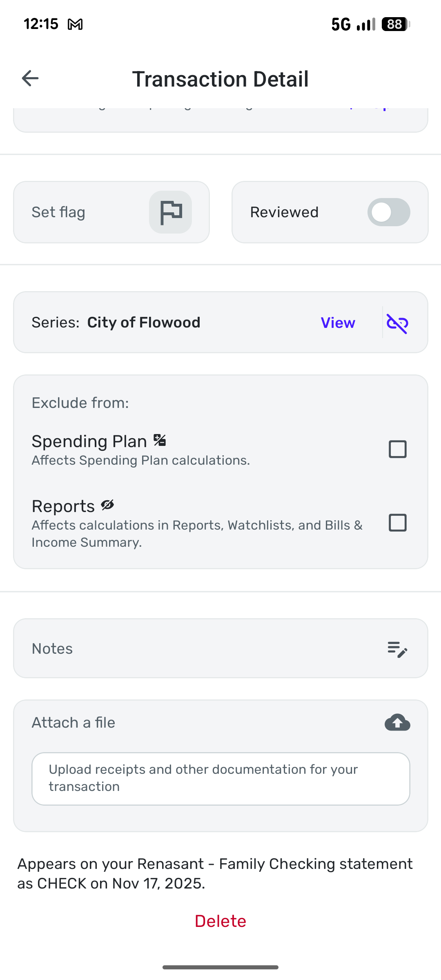Image resolution: width=441 pixels, height=980 pixels.
Task: View the City of Flowood series
Action: pyautogui.click(x=338, y=323)
